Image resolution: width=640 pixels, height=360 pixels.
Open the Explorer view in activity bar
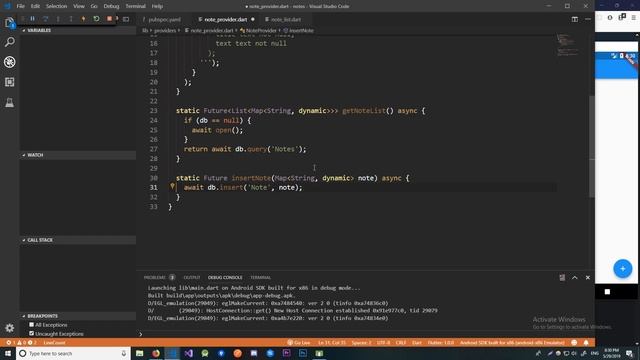pos(9,22)
